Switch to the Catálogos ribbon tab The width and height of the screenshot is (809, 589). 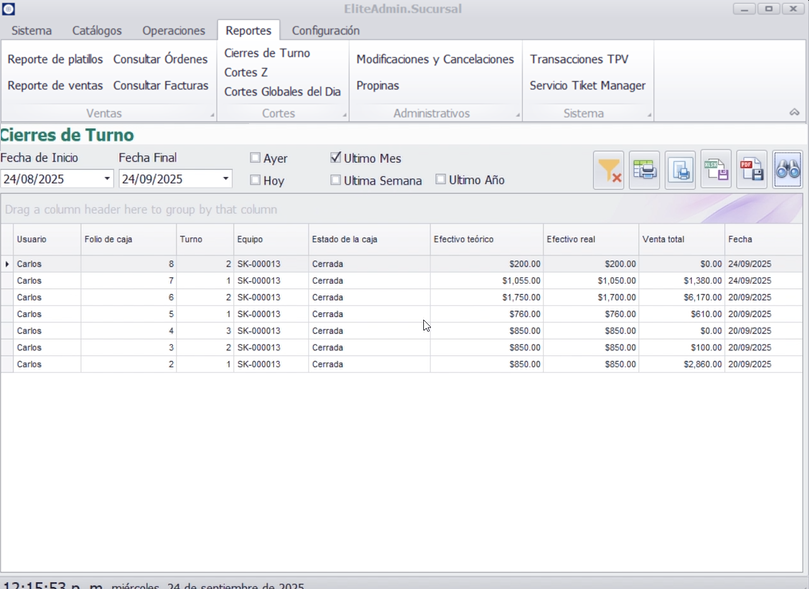(97, 31)
